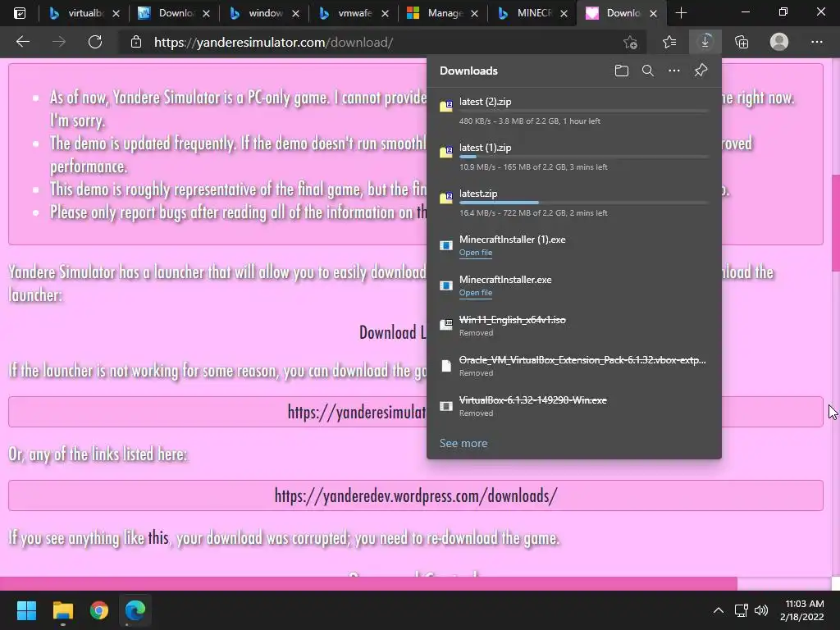Click latest (2).zip file icon
840x630 pixels.
pyautogui.click(x=446, y=106)
